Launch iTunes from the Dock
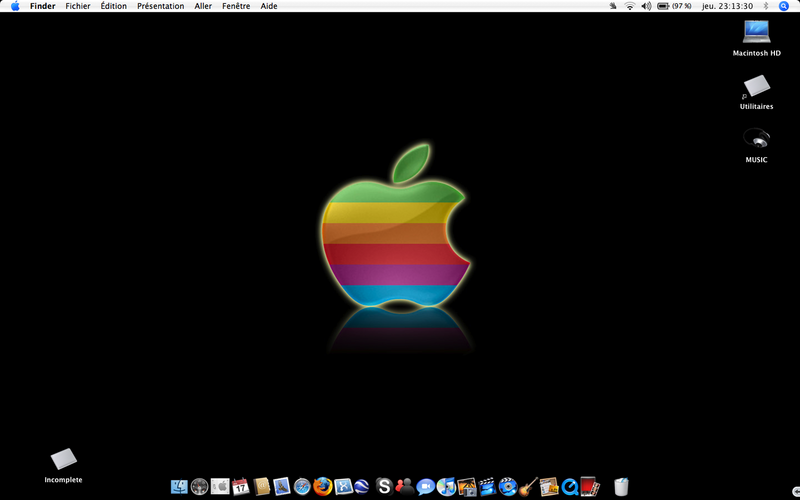800x500 pixels. 446,486
